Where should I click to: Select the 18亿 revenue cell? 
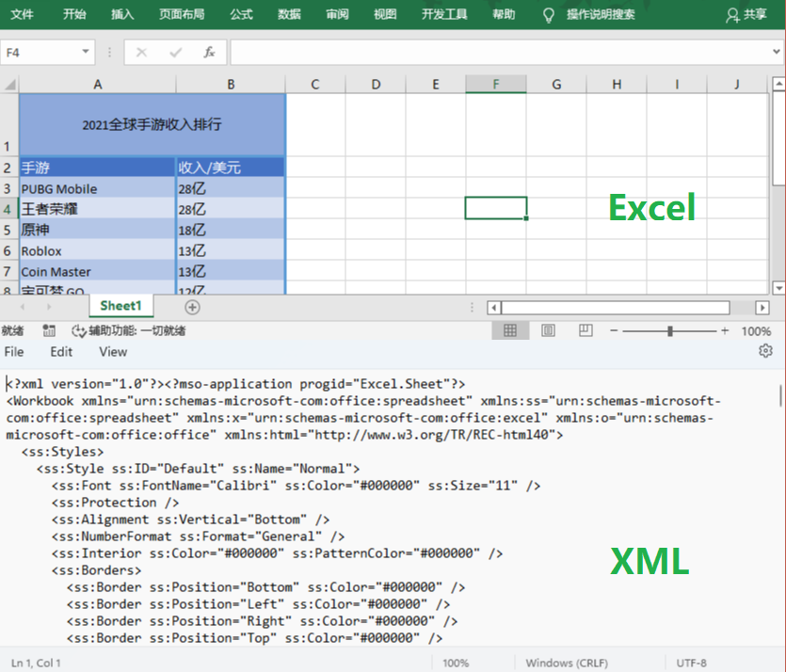(231, 230)
